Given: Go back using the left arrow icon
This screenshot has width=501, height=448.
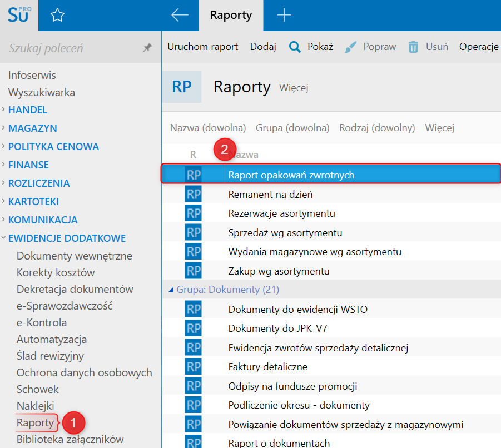Looking at the screenshot, I should pyautogui.click(x=180, y=16).
